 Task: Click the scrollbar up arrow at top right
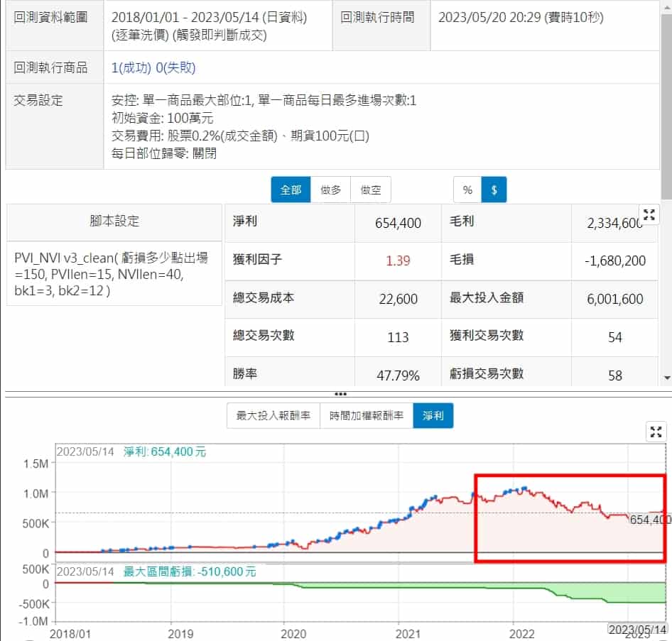point(666,6)
